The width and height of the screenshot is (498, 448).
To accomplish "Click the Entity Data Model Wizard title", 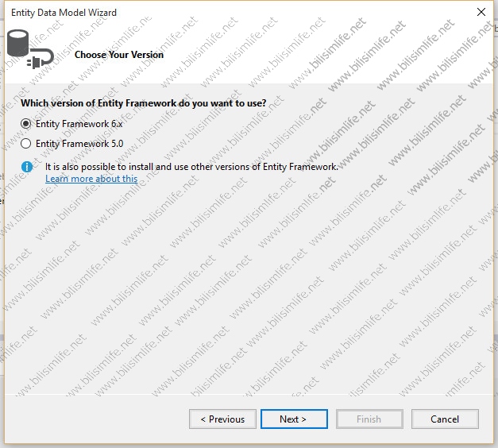I will click(64, 13).
